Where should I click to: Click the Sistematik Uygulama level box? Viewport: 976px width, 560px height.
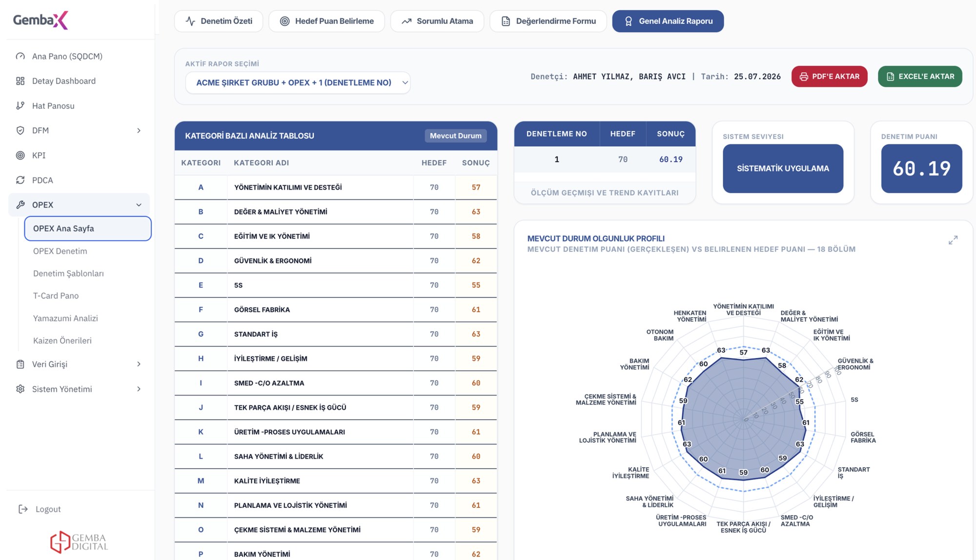[x=783, y=168]
